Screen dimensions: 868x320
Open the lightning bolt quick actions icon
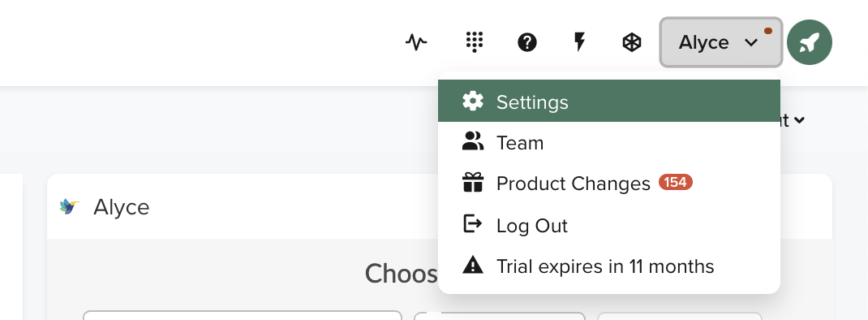(579, 42)
